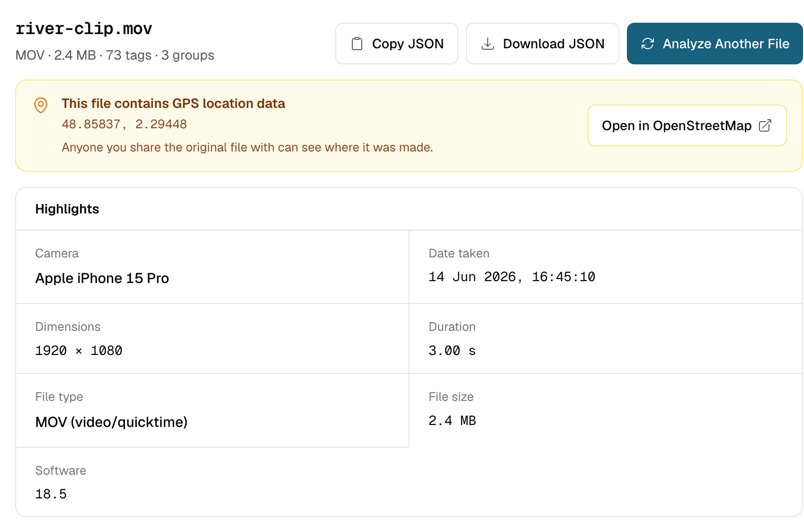Click Analyze Another File button

(x=715, y=44)
